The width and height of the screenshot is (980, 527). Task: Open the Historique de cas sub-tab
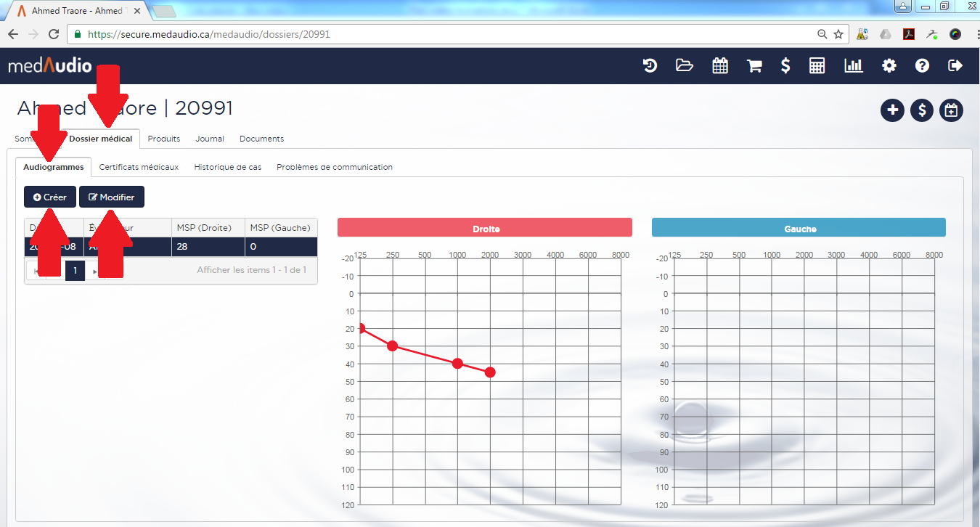[227, 167]
